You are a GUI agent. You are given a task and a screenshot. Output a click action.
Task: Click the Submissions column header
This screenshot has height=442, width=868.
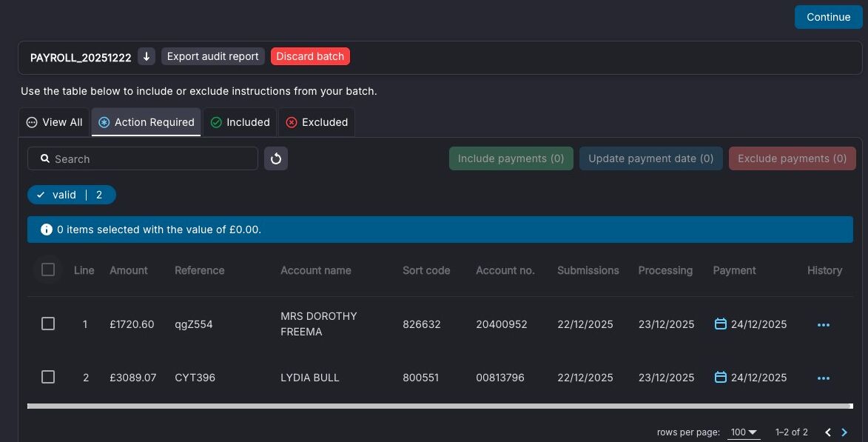588,270
